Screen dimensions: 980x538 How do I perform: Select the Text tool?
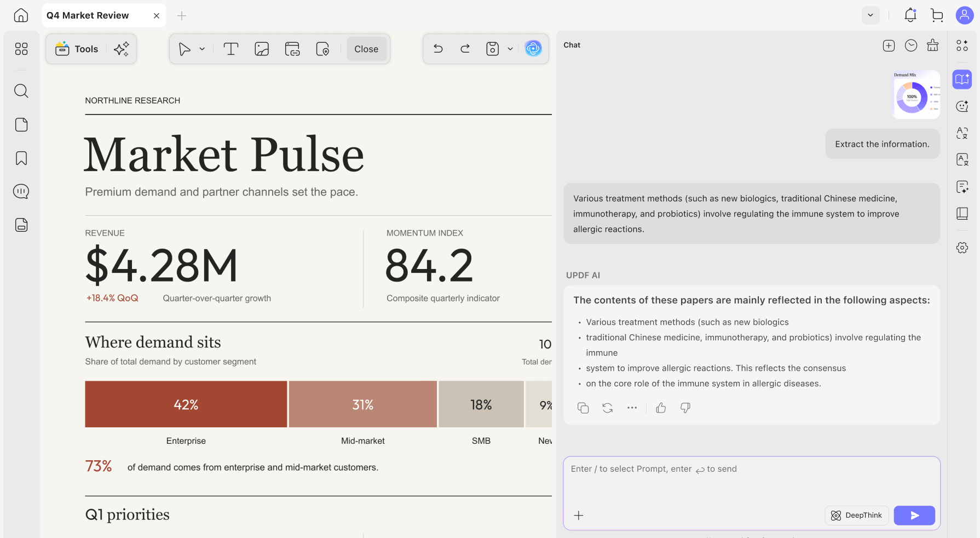[x=231, y=49]
